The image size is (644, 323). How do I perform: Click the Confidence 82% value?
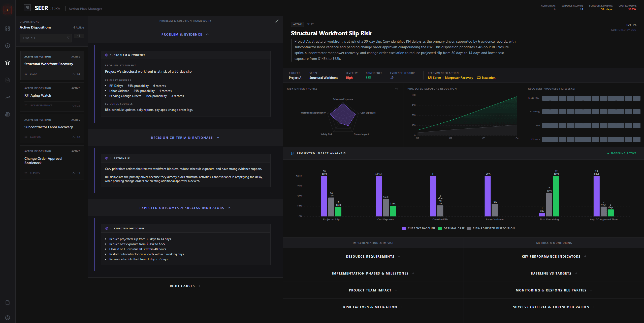[x=368, y=78]
